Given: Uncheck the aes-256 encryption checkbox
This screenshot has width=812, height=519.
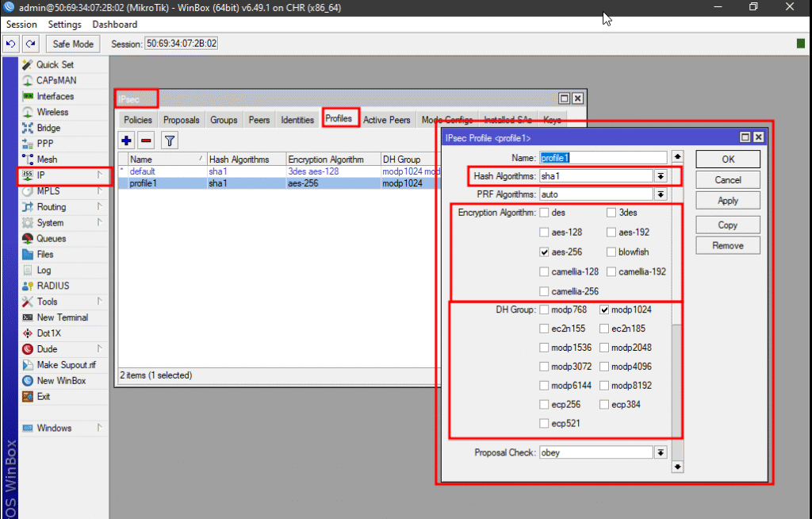Looking at the screenshot, I should click(x=544, y=252).
